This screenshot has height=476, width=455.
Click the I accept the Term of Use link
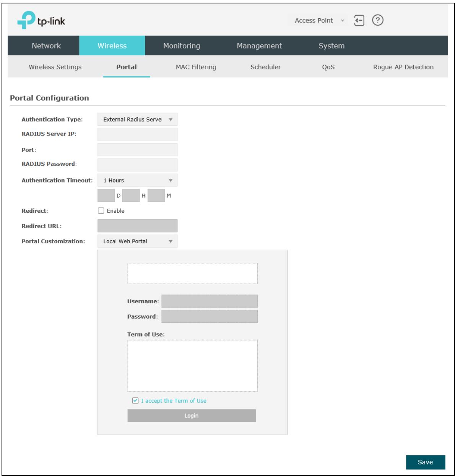pos(174,401)
